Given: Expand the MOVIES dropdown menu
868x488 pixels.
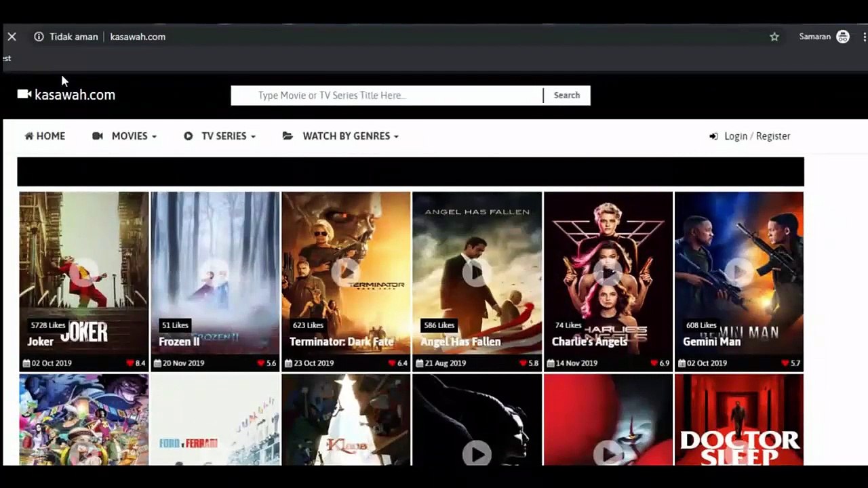Looking at the screenshot, I should tap(125, 136).
